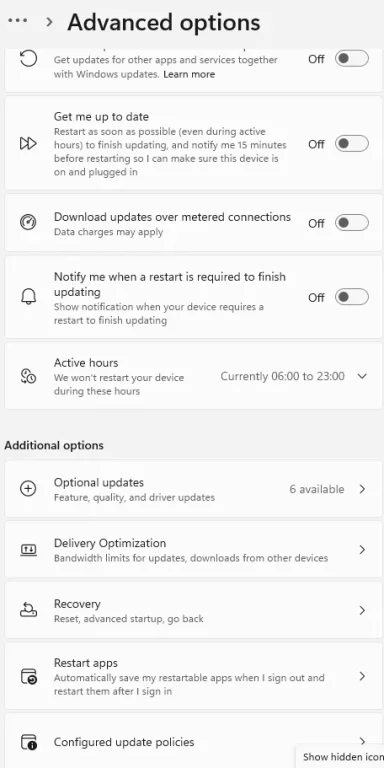Viewport: 384px width, 768px height.
Task: Enable the Get me up to date toggle
Action: [x=352, y=144]
